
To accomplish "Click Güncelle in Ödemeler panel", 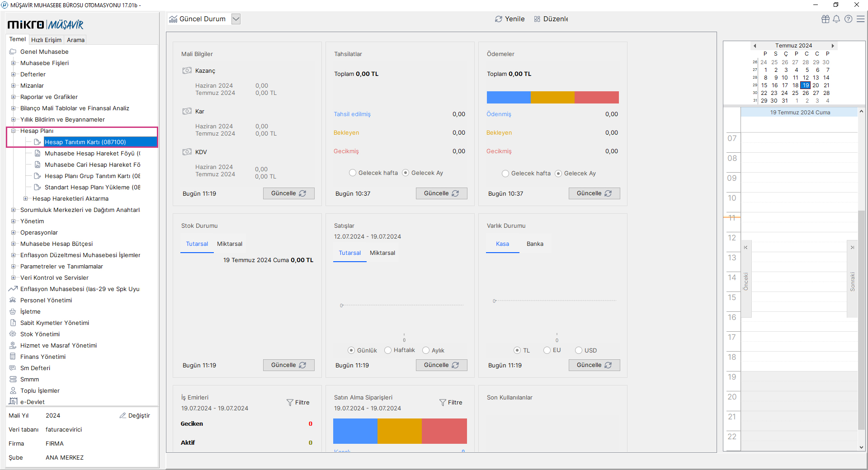I will 594,193.
